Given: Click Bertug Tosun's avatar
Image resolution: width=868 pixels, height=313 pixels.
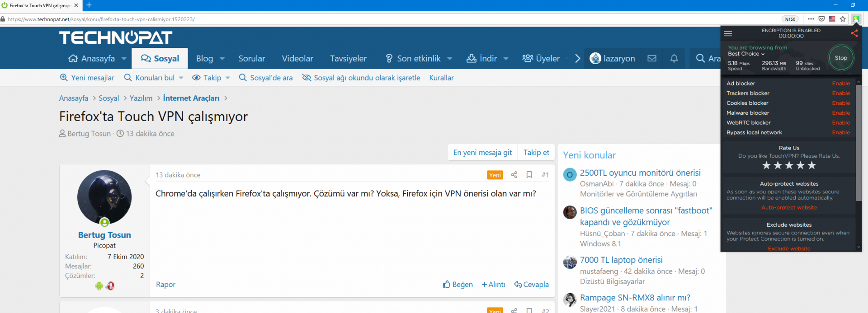Looking at the screenshot, I should click(104, 197).
